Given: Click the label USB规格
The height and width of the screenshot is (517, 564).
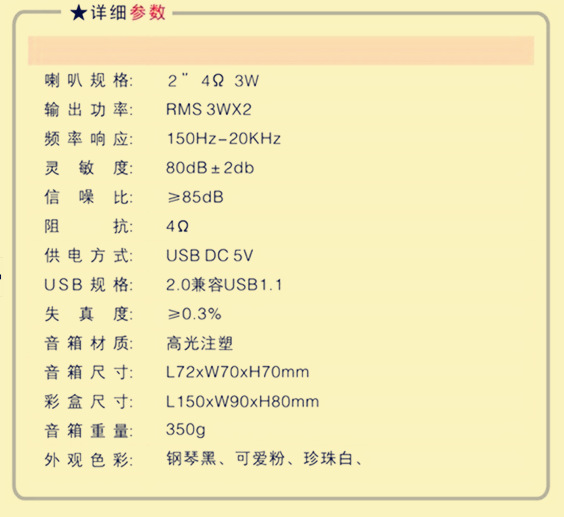Looking at the screenshot, I should 88,285.
